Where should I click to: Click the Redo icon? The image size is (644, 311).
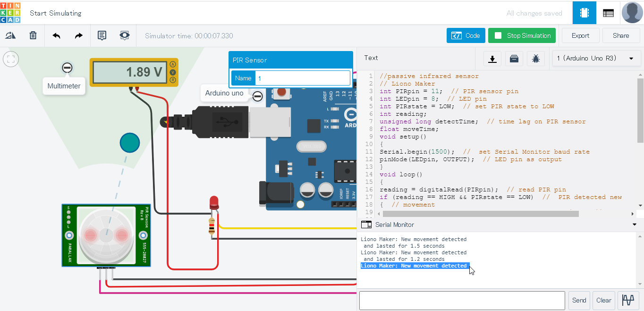click(78, 35)
